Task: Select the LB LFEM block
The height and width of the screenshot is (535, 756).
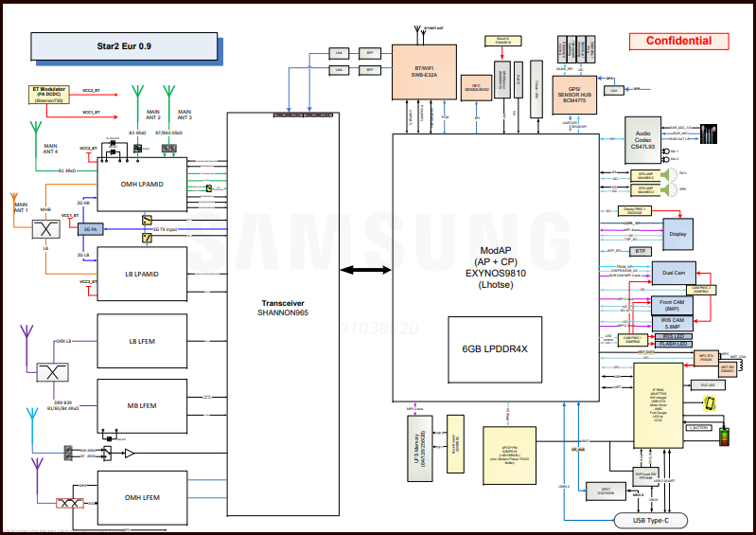Action: [x=142, y=341]
